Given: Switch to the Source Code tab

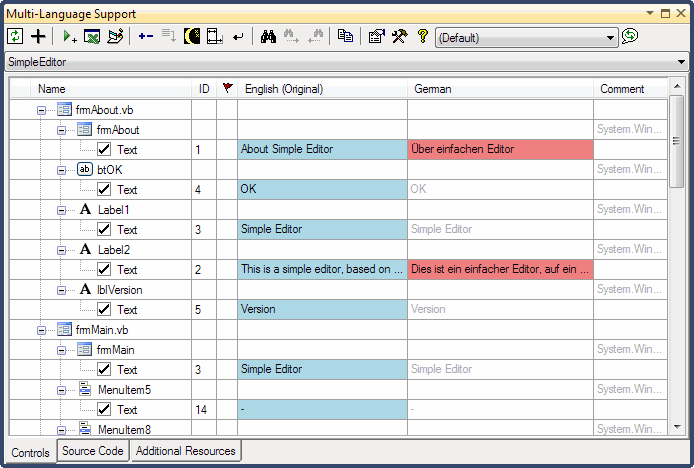Looking at the screenshot, I should [93, 452].
